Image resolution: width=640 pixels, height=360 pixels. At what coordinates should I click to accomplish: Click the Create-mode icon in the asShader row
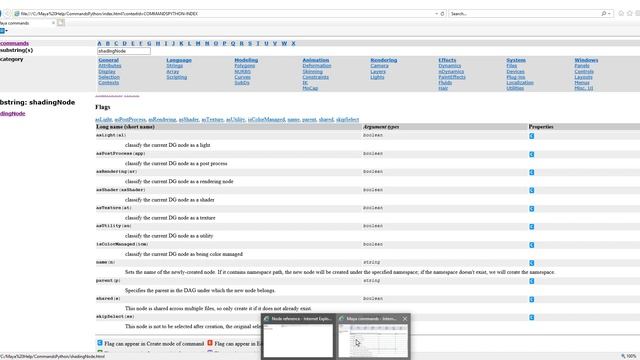click(x=531, y=190)
